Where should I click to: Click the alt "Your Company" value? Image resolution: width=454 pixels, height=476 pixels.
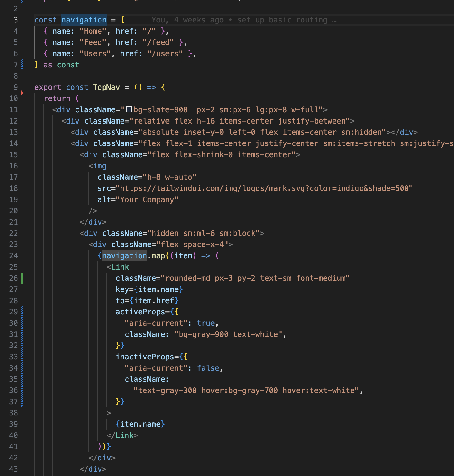pos(147,200)
